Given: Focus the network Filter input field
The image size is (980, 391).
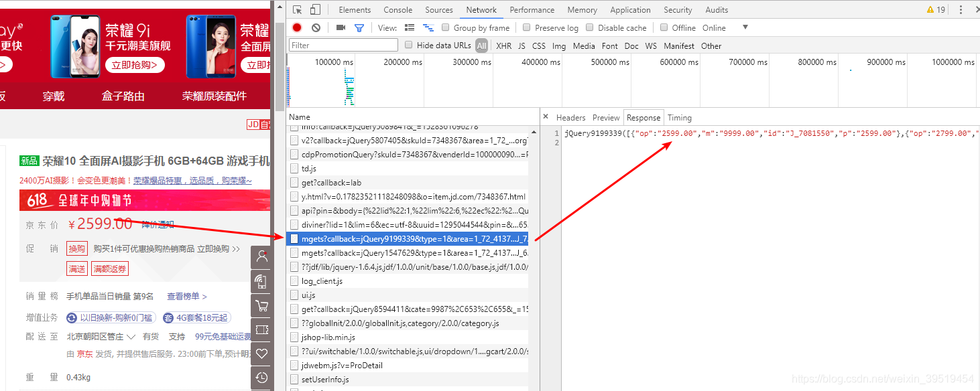Looking at the screenshot, I should 343,45.
